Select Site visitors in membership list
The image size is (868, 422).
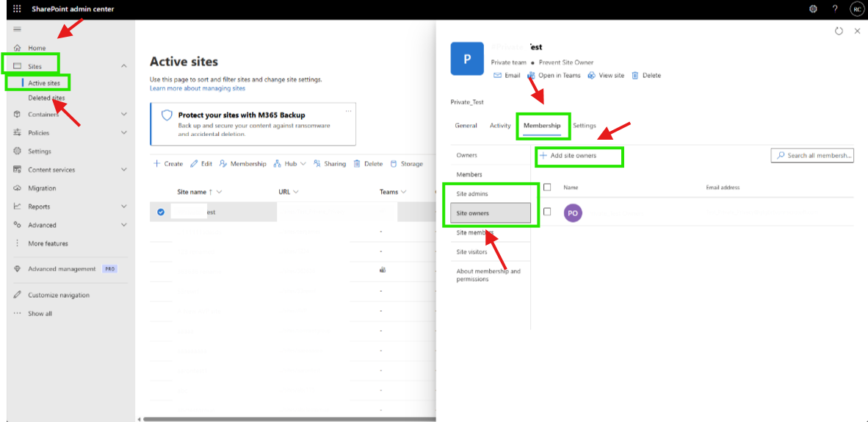[491, 251]
